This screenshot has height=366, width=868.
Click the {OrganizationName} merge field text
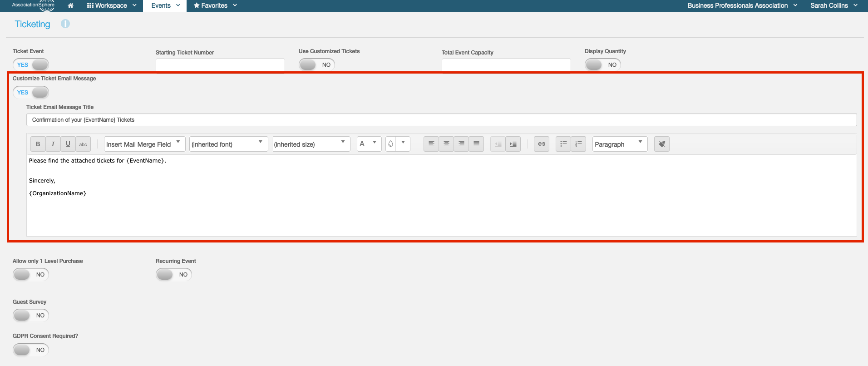point(58,193)
